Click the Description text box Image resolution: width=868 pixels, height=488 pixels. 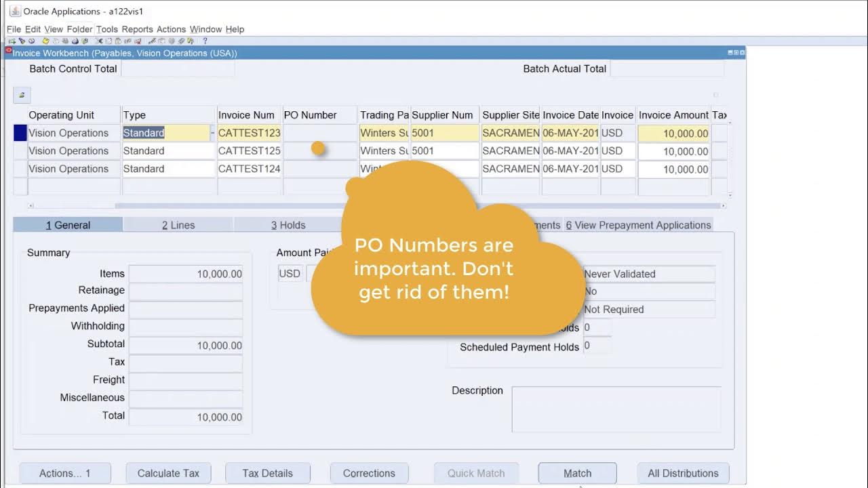click(616, 409)
